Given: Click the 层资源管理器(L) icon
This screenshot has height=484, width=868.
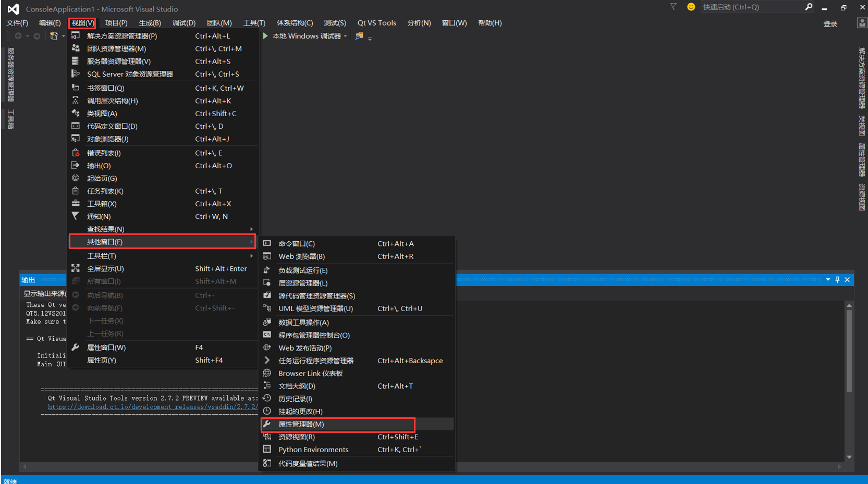Looking at the screenshot, I should [x=267, y=282].
